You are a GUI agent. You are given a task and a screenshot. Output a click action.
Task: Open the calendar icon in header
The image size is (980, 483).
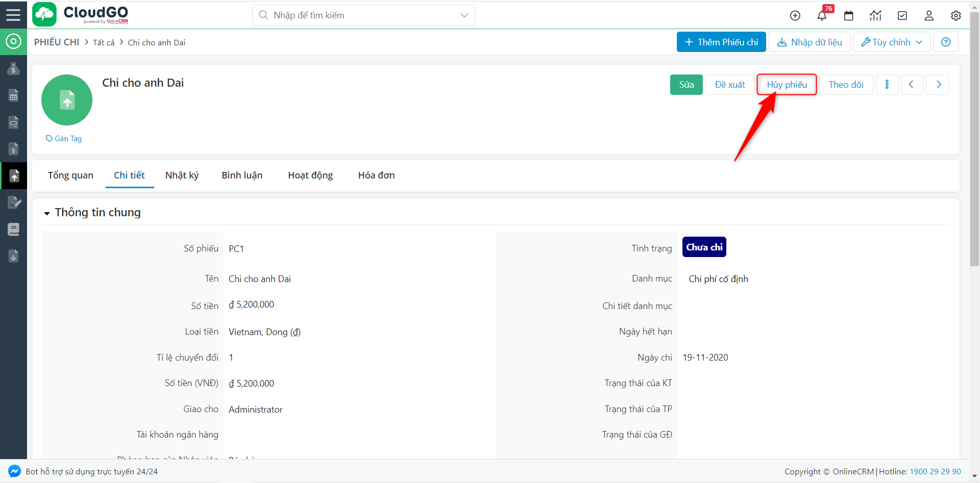click(x=849, y=16)
